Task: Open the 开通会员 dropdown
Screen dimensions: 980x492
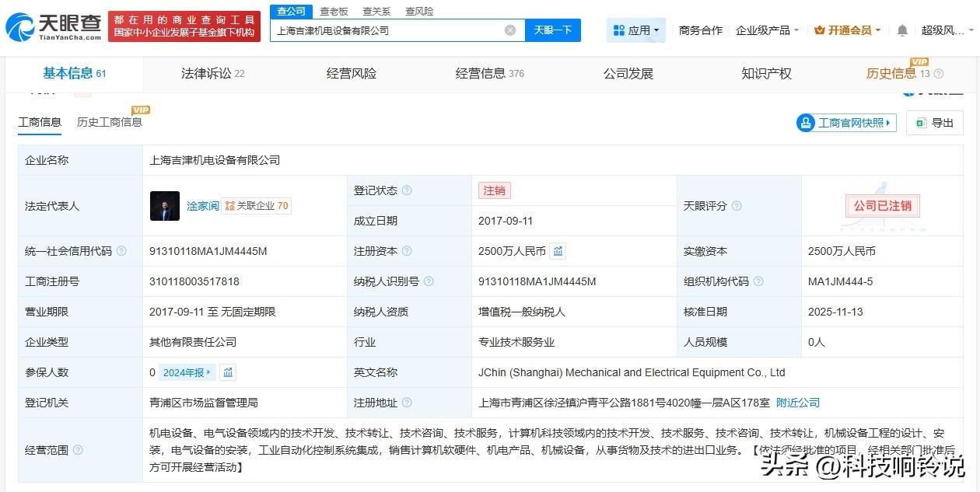Action: 847,30
